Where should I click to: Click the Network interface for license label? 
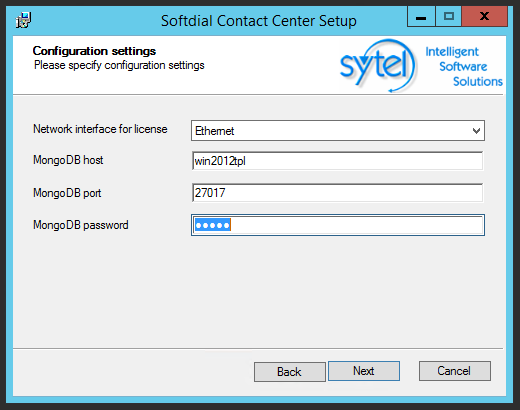click(100, 129)
